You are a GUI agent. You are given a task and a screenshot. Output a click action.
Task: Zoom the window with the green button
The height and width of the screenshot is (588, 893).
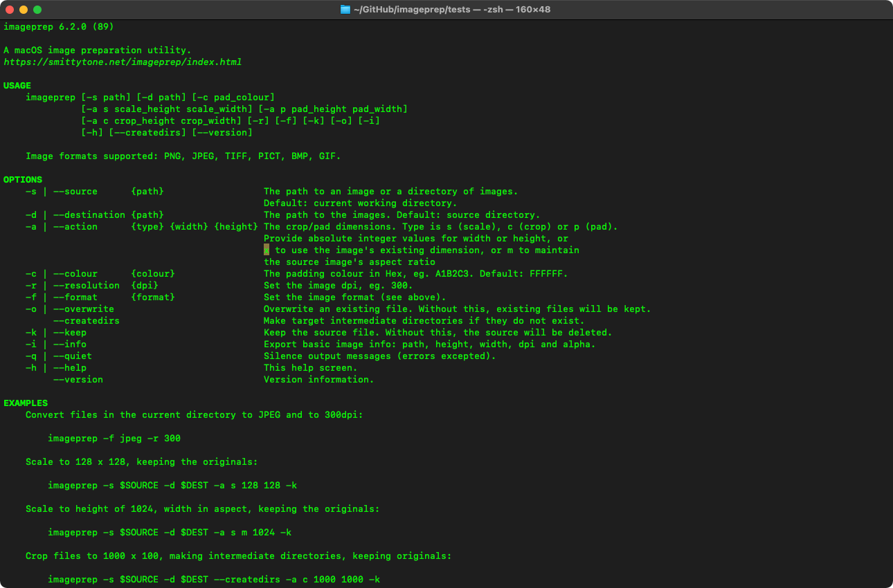[37, 10]
